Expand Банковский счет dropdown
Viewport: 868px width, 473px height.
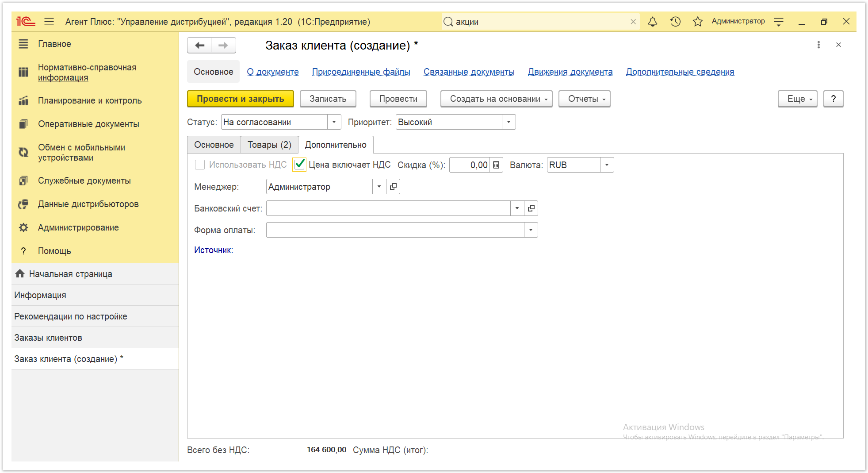pyautogui.click(x=517, y=208)
